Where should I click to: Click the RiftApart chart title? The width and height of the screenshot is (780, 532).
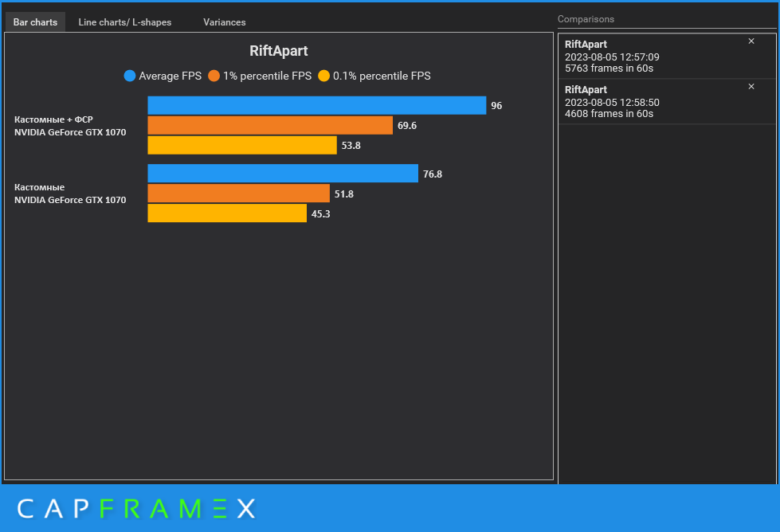[279, 51]
